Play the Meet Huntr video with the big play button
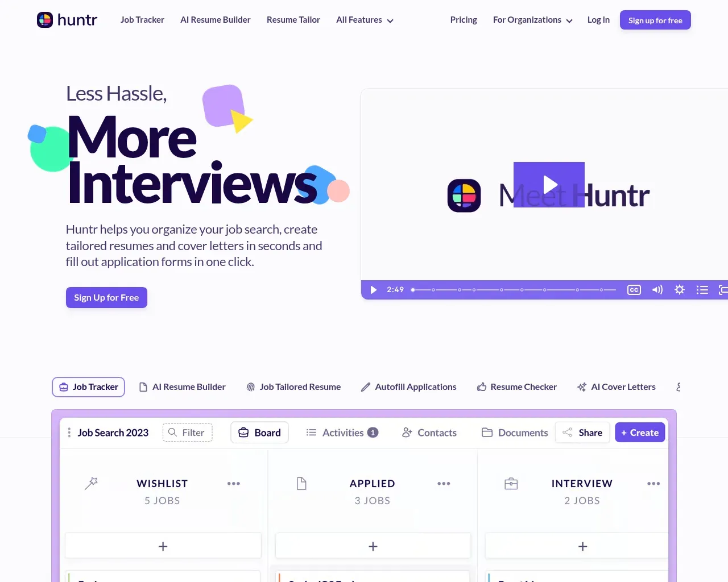This screenshot has height=582, width=728. coord(549,185)
